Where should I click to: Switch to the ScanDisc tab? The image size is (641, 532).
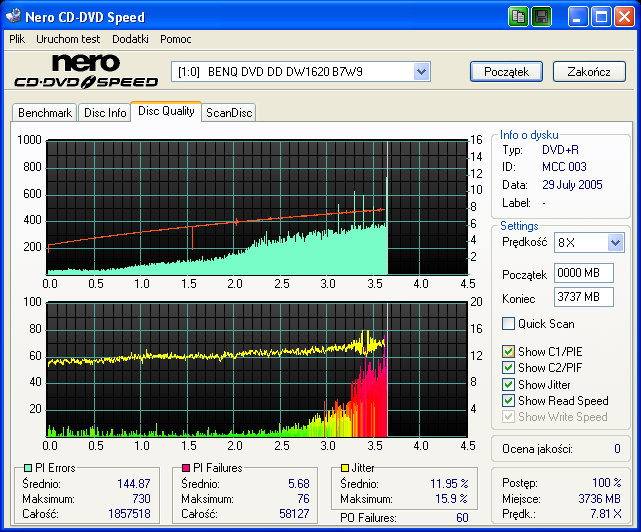[229, 113]
